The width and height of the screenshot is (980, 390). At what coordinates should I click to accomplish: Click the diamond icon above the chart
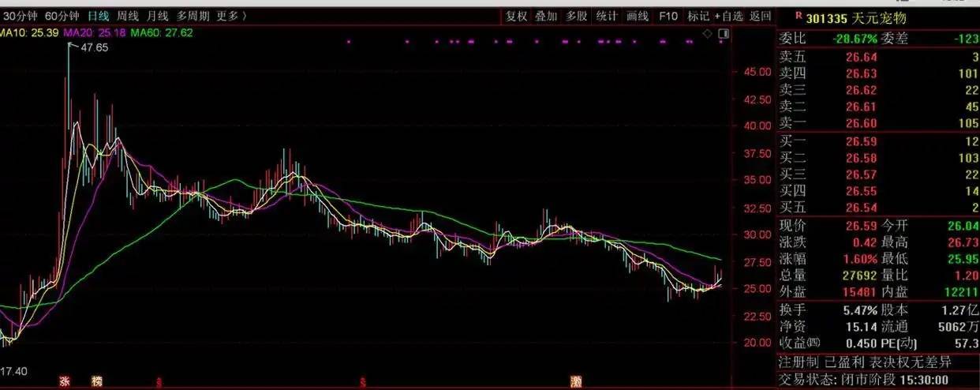coord(708,33)
